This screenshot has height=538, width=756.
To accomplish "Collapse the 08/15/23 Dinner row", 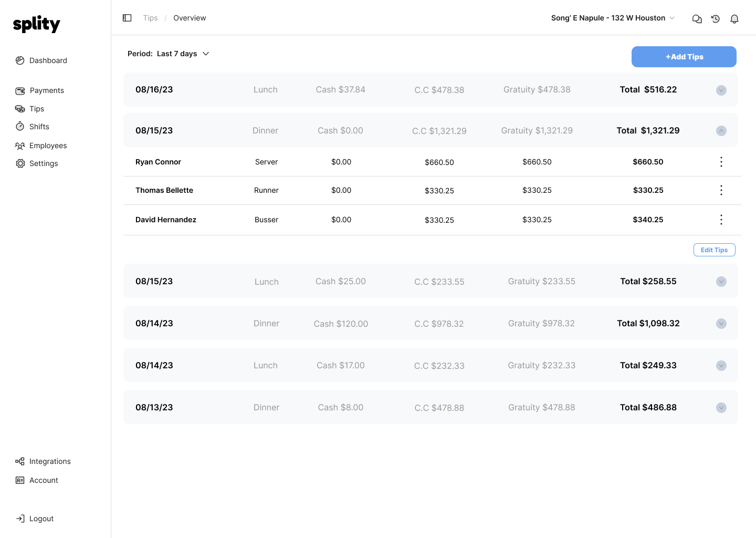I will (721, 131).
